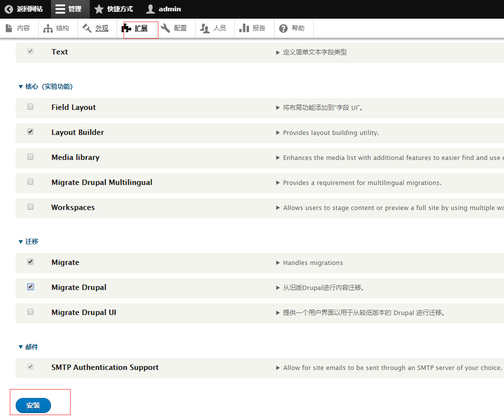Viewport: 504px width, 420px height.
Task: Click the admin user silhouette icon
Action: [x=151, y=9]
